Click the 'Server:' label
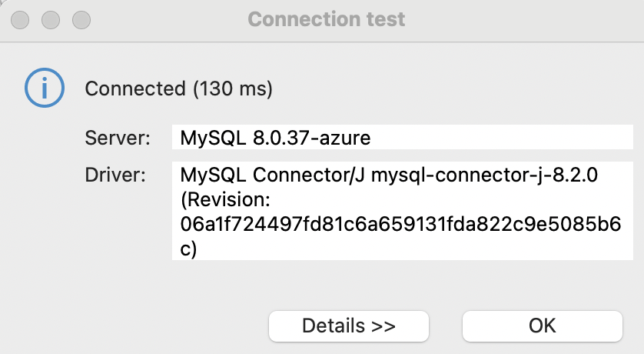Image resolution: width=644 pixels, height=354 pixels. click(116, 139)
